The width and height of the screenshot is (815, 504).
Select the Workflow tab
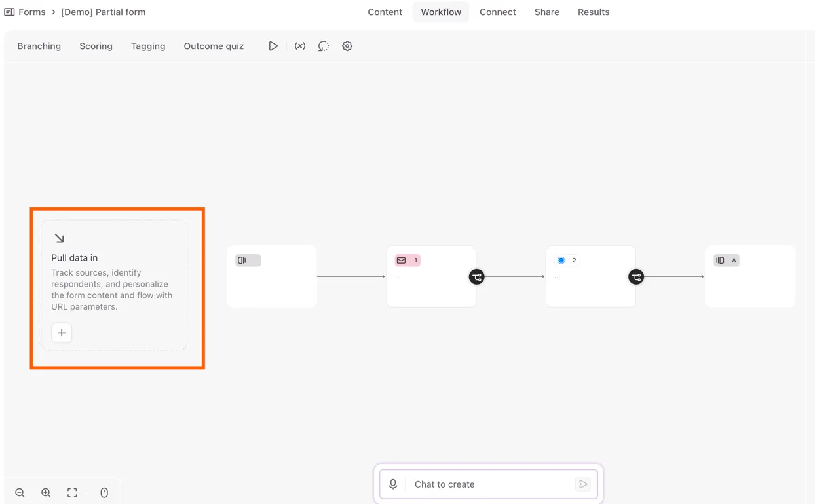[x=441, y=12]
